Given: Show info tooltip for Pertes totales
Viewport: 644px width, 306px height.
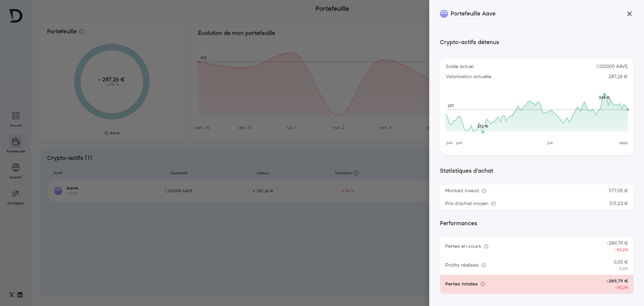Looking at the screenshot, I should [x=483, y=284].
